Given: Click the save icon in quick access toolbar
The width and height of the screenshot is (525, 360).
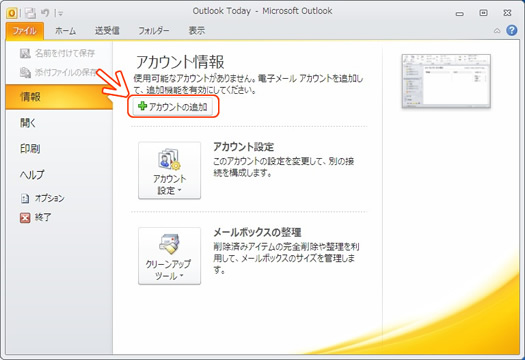Looking at the screenshot, I should pyautogui.click(x=30, y=13).
